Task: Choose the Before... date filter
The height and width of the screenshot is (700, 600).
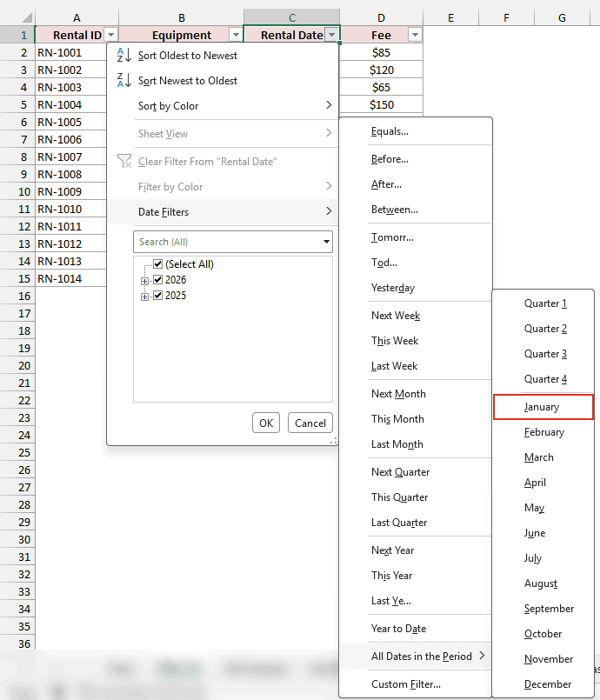Action: [x=416, y=159]
